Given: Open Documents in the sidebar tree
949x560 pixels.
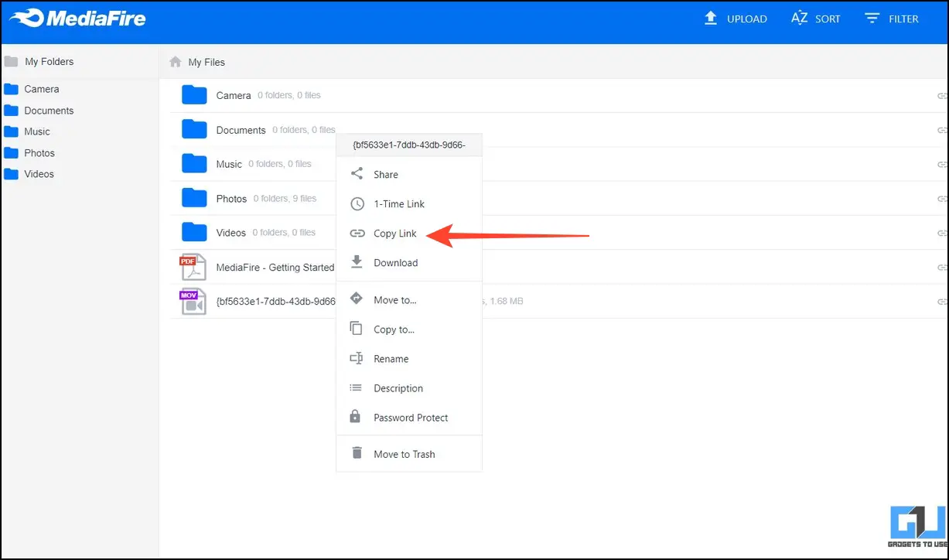Looking at the screenshot, I should coord(49,111).
